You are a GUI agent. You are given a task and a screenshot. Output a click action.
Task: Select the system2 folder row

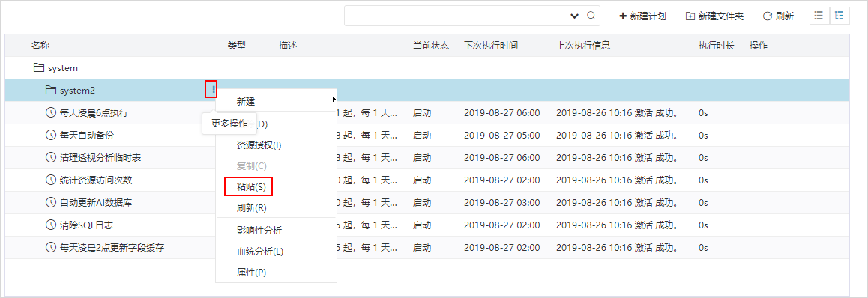(427, 90)
